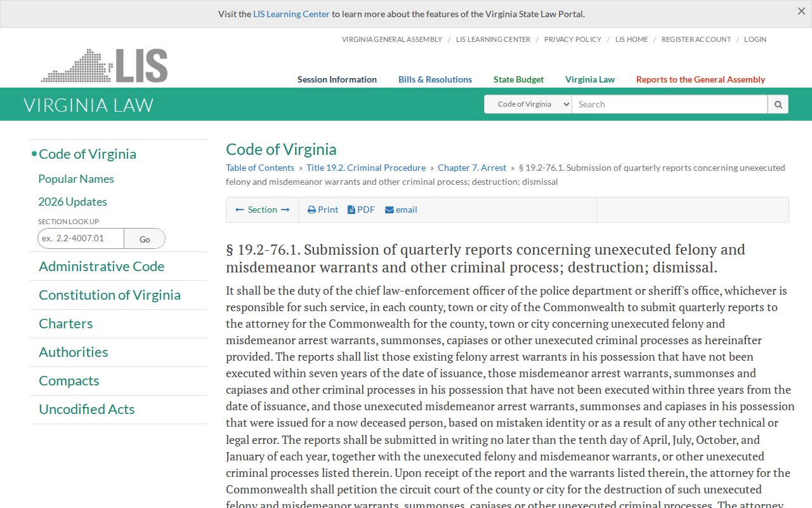The height and width of the screenshot is (508, 812).
Task: Open Administrative Code in sidebar
Action: [x=101, y=267]
